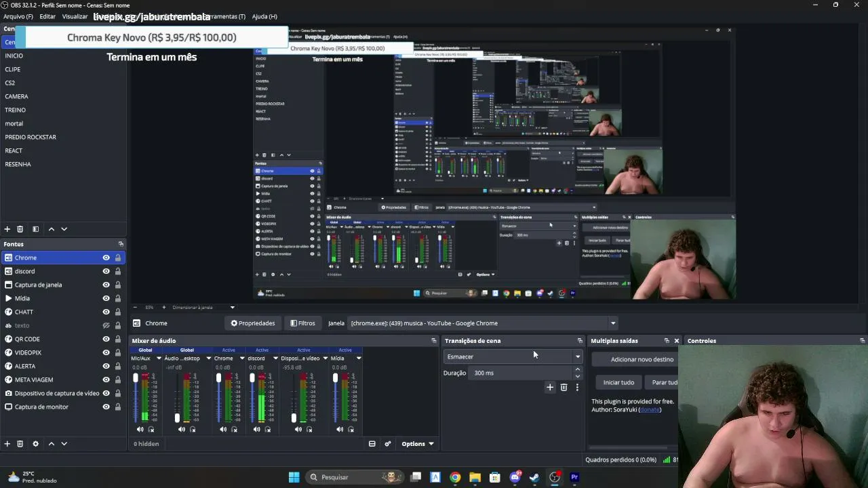Image resolution: width=868 pixels, height=488 pixels.
Task: Hide the QR CODE source
Action: [106, 339]
